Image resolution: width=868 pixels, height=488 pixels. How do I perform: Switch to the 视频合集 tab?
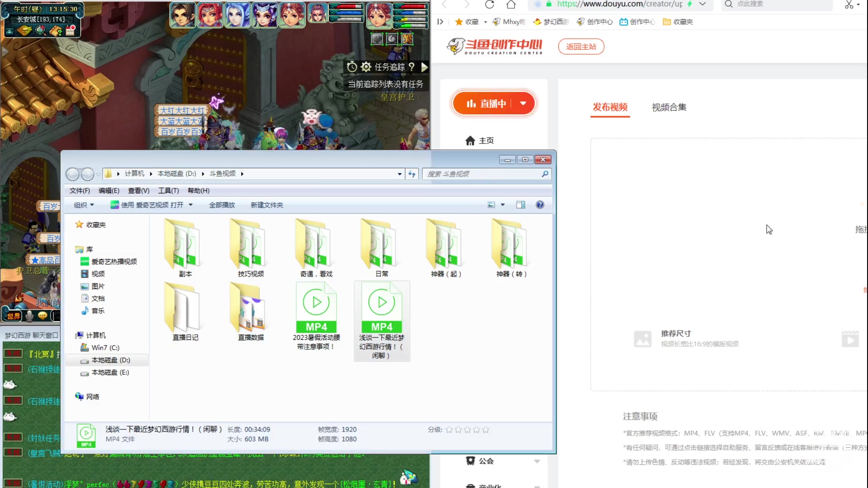tap(669, 107)
